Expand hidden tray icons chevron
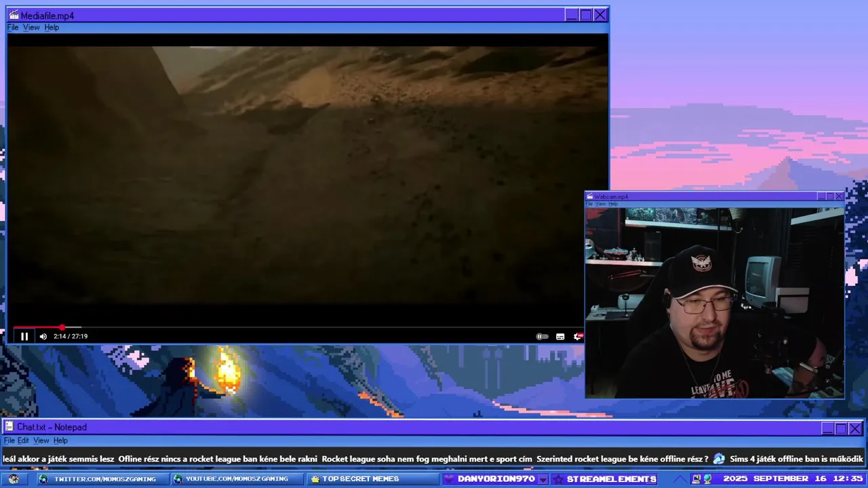The width and height of the screenshot is (868, 488). 679,479
